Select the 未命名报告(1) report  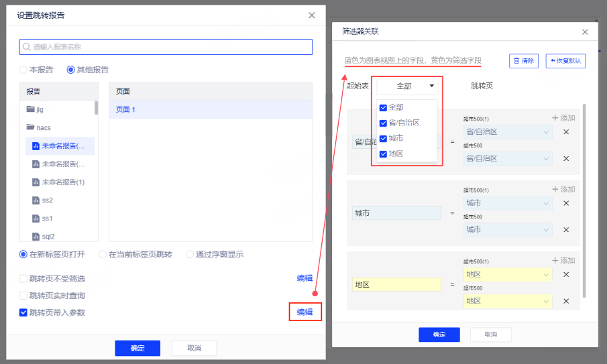click(62, 182)
